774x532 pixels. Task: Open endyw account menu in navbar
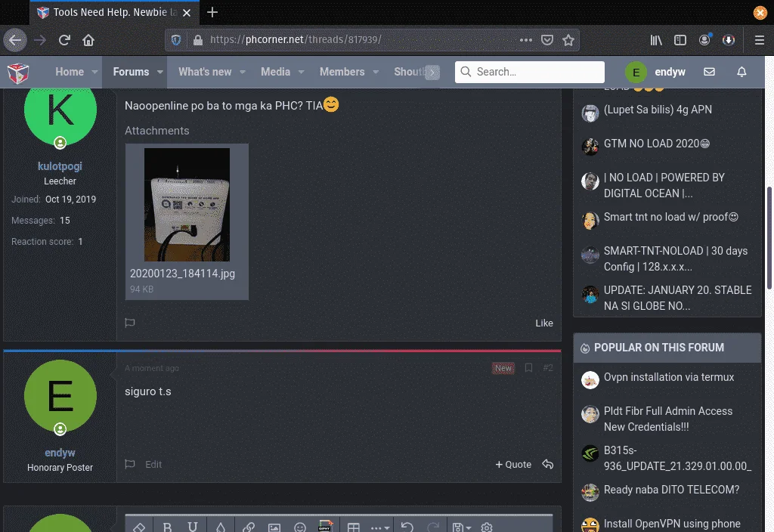point(655,72)
